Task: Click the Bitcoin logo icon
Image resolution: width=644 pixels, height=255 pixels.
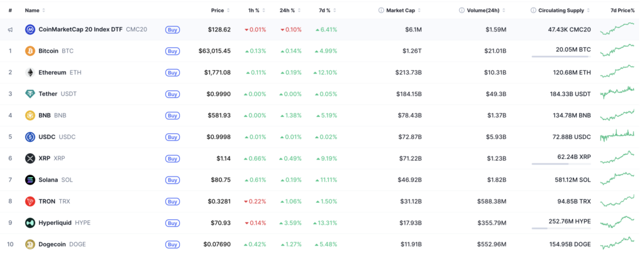Action: coord(30,52)
